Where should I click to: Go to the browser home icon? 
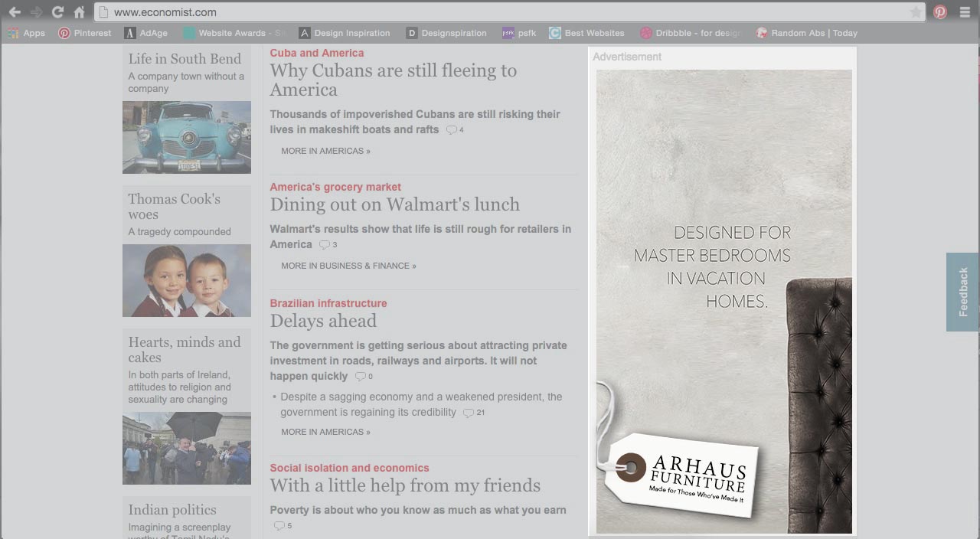[79, 12]
